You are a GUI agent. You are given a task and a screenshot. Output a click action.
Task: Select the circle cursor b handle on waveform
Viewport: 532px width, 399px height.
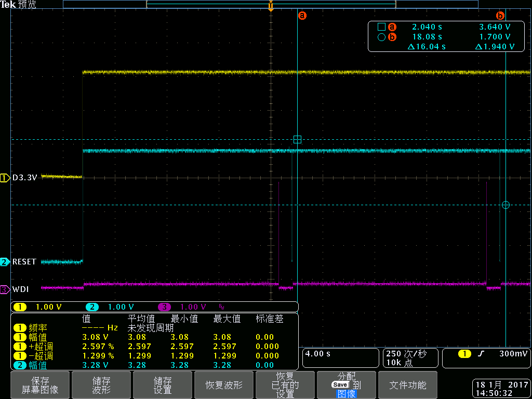tap(506, 205)
